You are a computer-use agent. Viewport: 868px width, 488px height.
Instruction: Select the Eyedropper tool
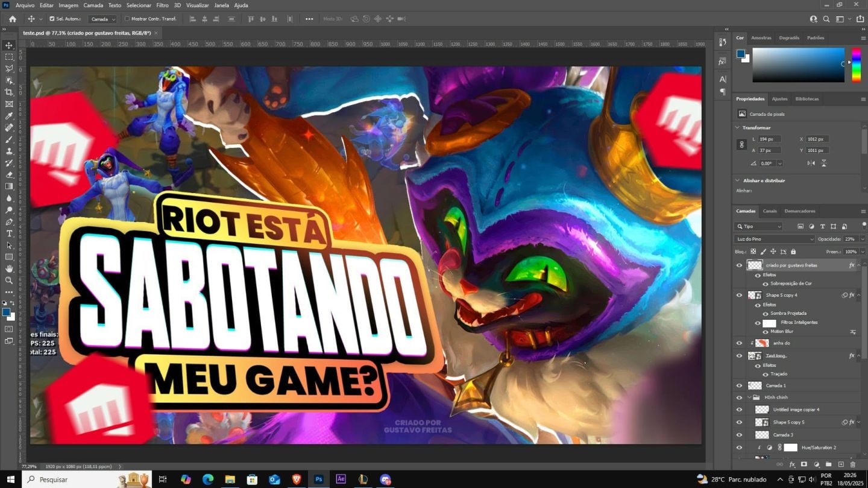[9, 116]
